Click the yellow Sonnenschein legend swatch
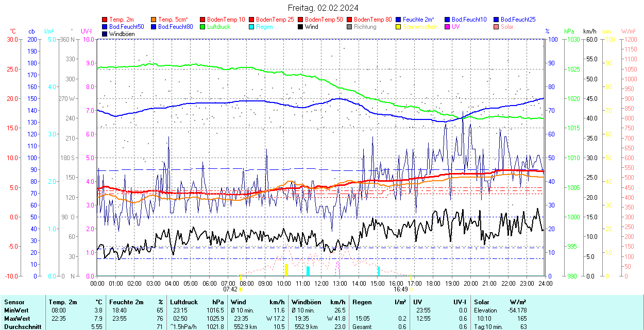Viewport: 644px width, 330px height. tap(399, 27)
